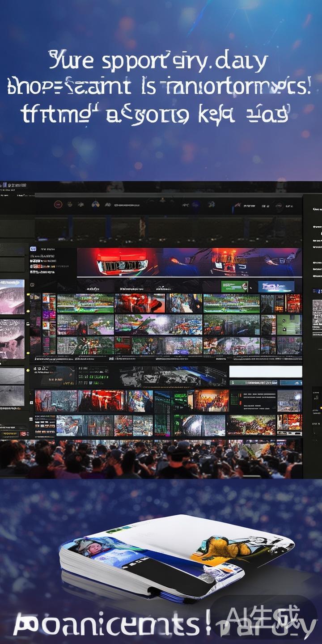The image size is (322, 644).
Task: Click the blue-yellow round icon in top toolbar
Action: coord(94,204)
